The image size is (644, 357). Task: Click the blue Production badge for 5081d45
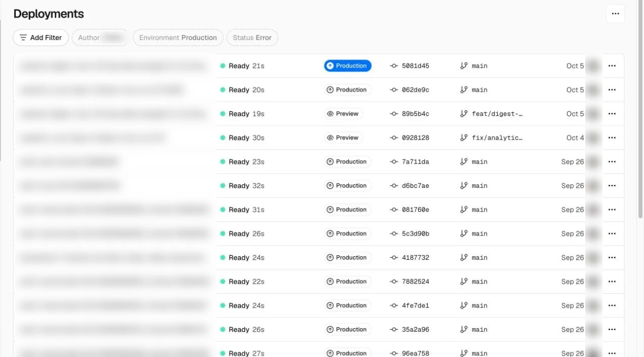[x=348, y=66]
